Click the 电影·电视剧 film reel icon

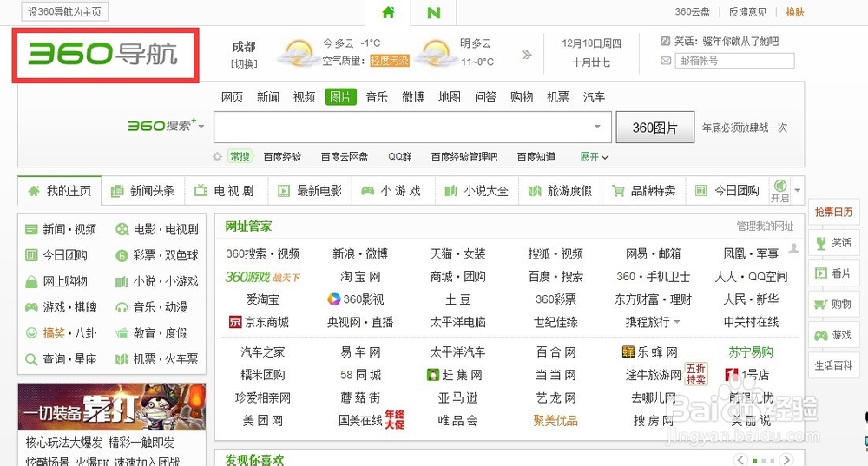click(122, 229)
